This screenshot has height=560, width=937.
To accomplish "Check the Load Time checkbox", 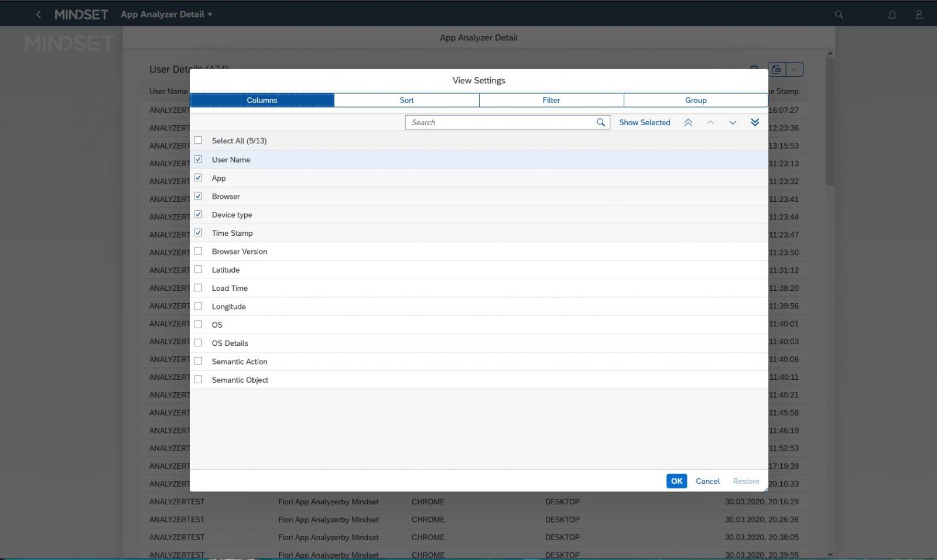I will pyautogui.click(x=198, y=288).
